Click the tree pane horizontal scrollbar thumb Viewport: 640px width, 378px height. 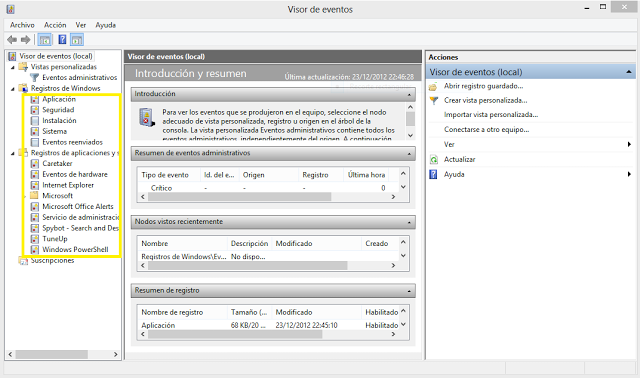point(52,354)
